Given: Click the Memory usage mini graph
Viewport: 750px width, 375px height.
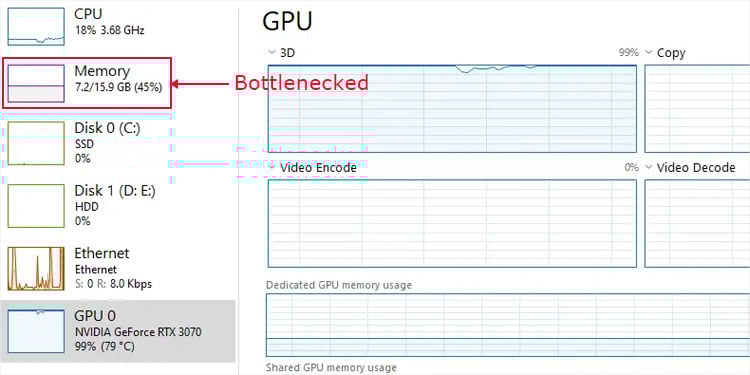Looking at the screenshot, I should (36, 83).
